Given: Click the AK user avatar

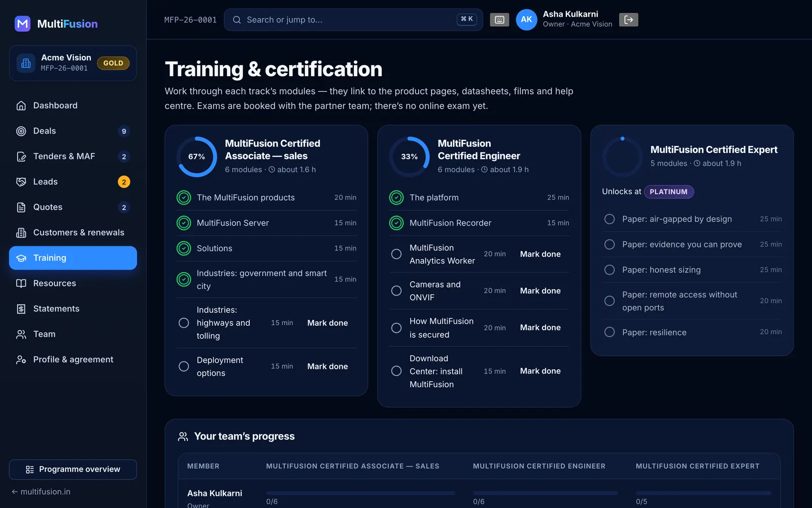Looking at the screenshot, I should 526,20.
